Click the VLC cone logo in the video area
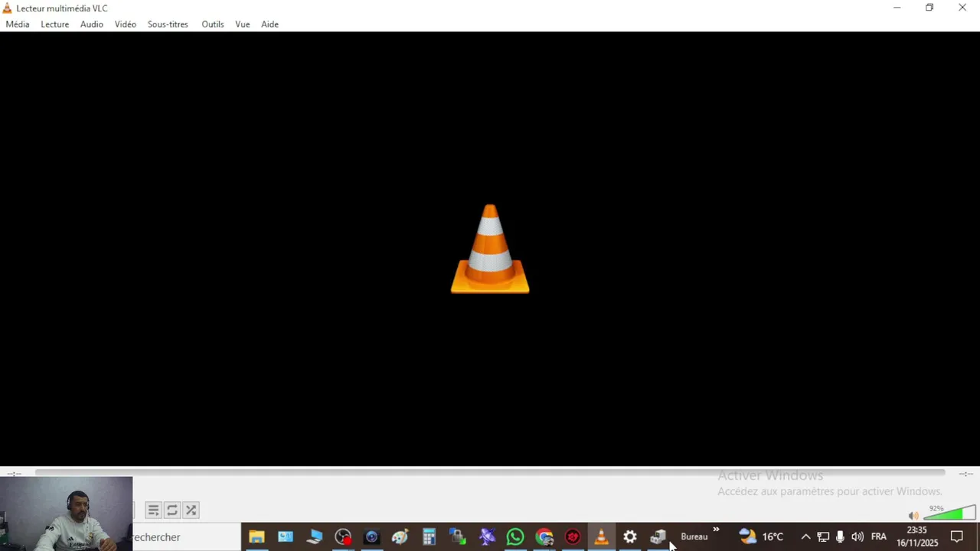This screenshot has width=980, height=551. (x=490, y=249)
